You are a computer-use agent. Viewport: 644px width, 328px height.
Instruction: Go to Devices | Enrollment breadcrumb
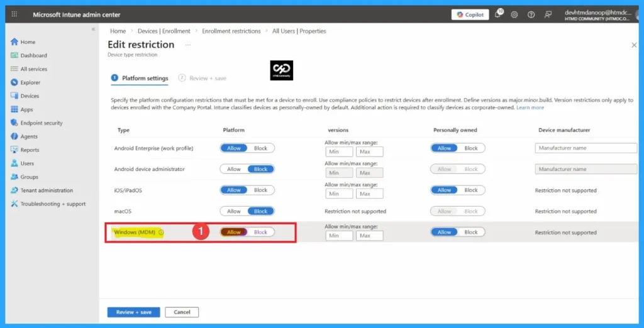164,31
